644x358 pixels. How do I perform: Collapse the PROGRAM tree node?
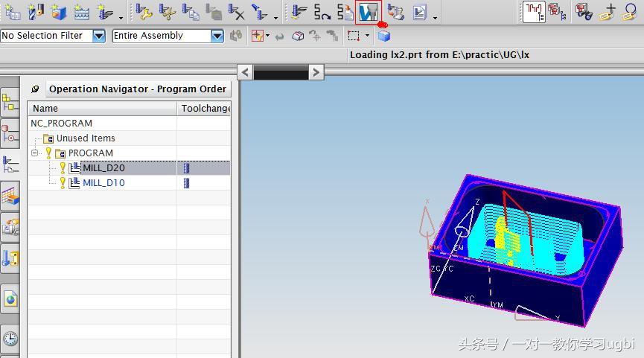(x=34, y=153)
